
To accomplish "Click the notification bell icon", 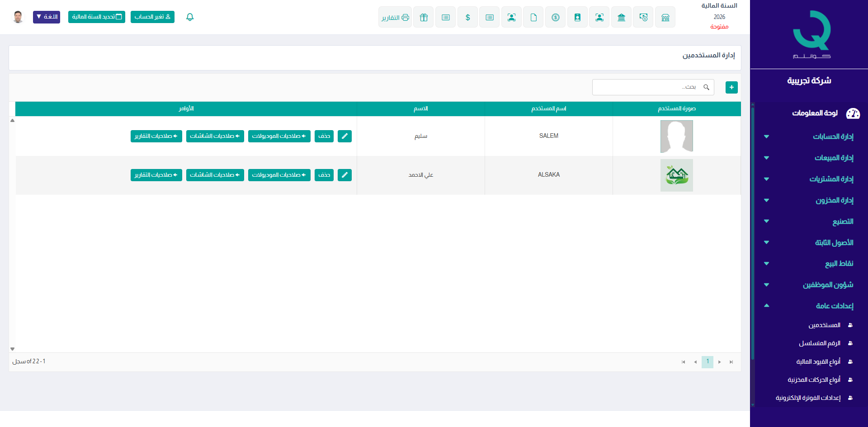I will coord(190,17).
